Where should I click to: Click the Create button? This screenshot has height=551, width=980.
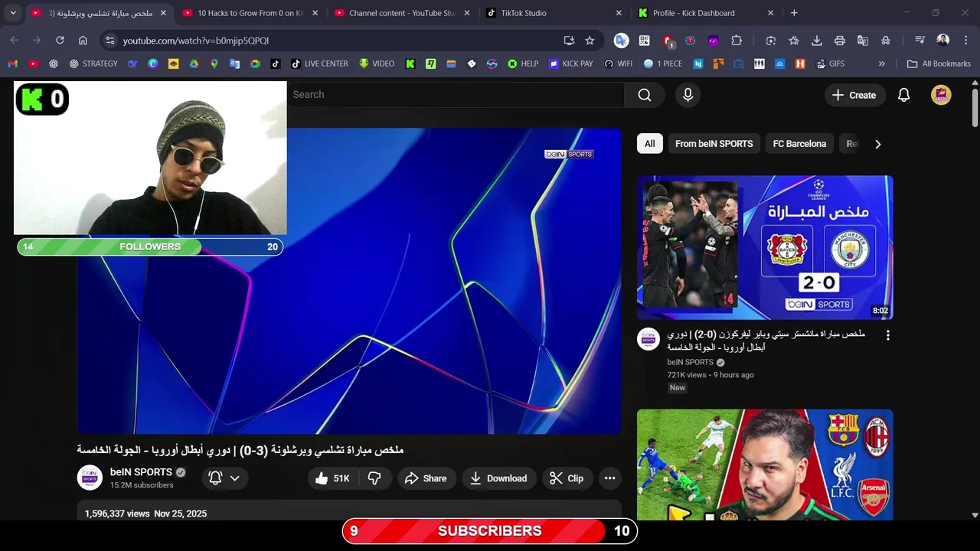click(x=854, y=95)
